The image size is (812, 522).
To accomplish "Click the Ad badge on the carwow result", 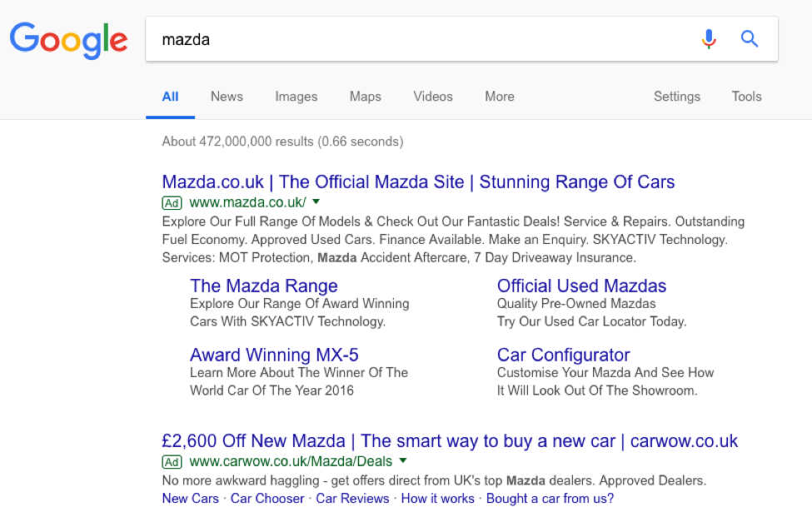I will pos(172,462).
